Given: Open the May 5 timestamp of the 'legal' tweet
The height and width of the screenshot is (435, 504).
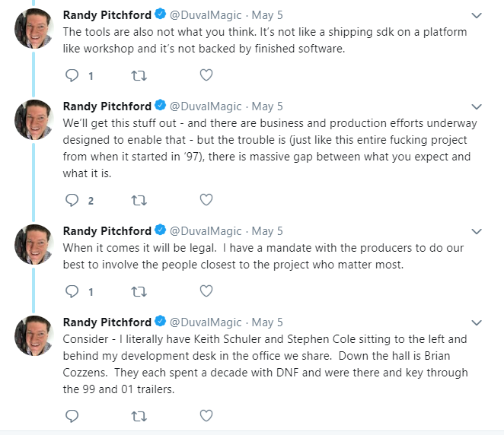Looking at the screenshot, I should click(267, 231).
